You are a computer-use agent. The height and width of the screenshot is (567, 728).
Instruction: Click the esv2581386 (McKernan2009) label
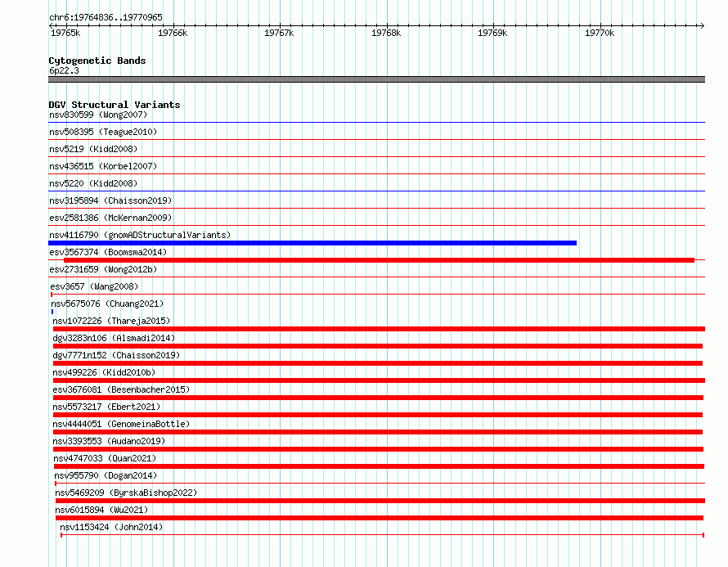tap(110, 218)
